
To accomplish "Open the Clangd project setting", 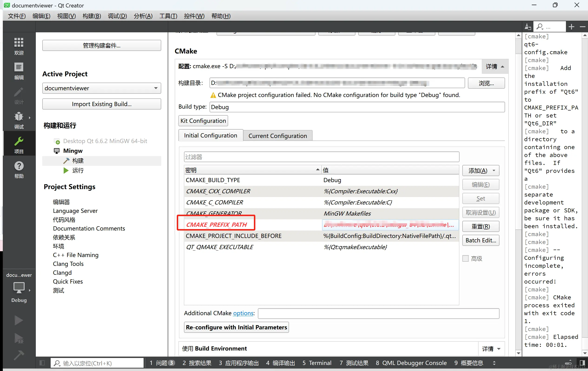I will (x=62, y=273).
